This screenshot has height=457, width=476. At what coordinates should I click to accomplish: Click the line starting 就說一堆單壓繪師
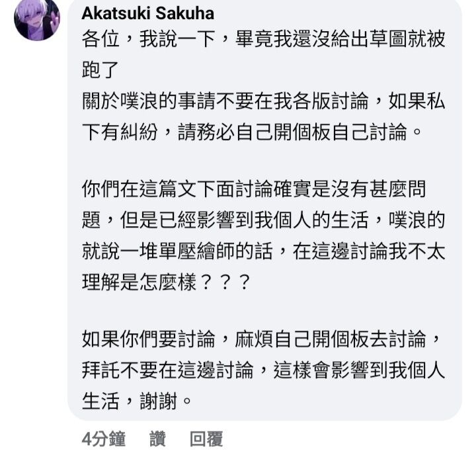264,252
